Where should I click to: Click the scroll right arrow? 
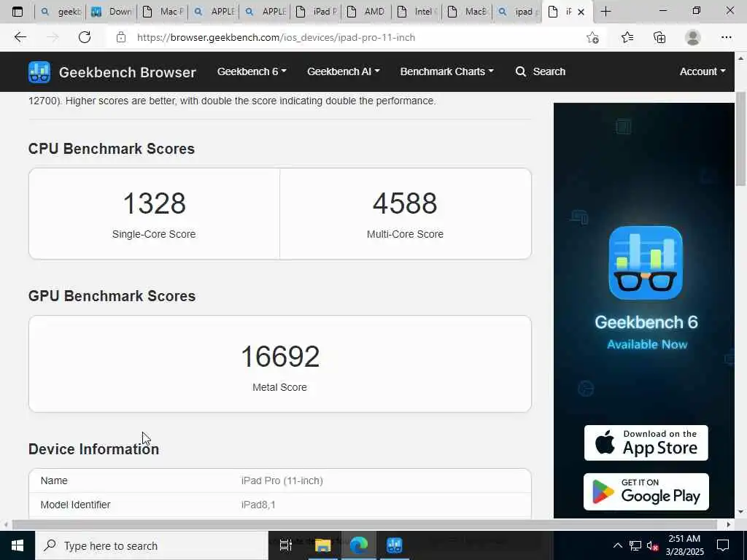pyautogui.click(x=729, y=524)
